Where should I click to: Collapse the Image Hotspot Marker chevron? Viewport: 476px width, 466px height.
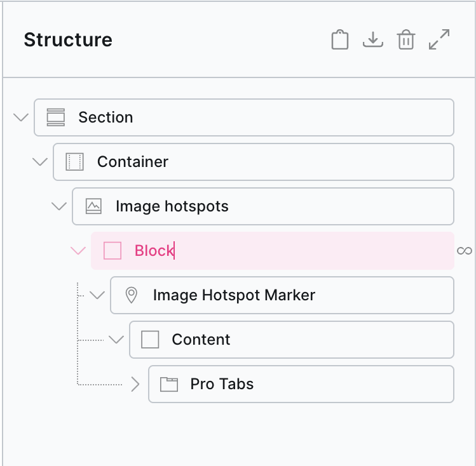tap(97, 295)
